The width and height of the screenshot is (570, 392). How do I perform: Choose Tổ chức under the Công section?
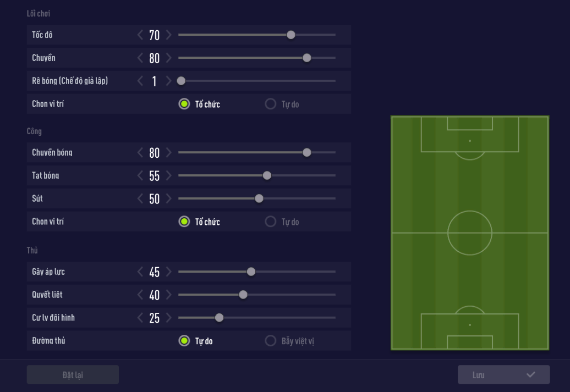pyautogui.click(x=184, y=222)
